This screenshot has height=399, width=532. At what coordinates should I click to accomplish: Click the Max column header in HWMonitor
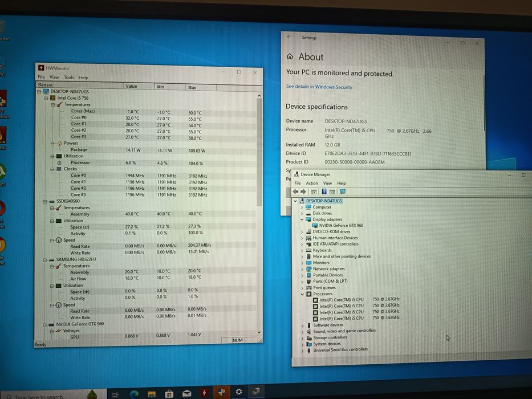tap(201, 88)
